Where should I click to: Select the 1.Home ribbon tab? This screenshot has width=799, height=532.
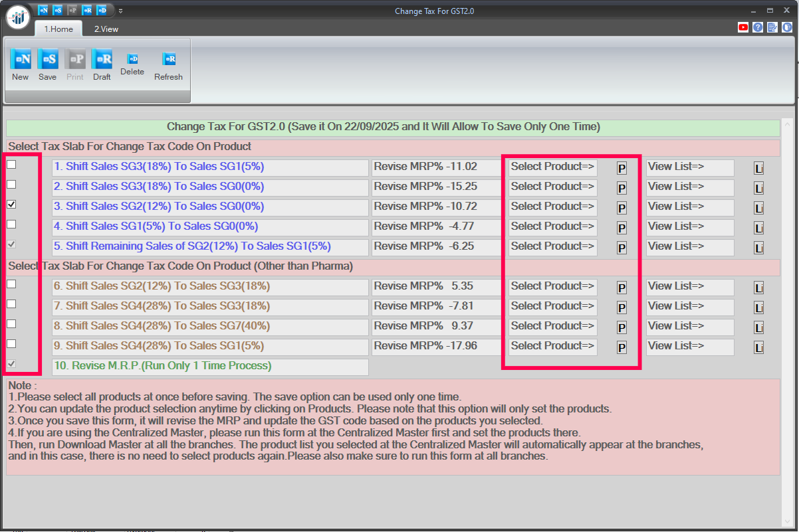click(x=58, y=29)
